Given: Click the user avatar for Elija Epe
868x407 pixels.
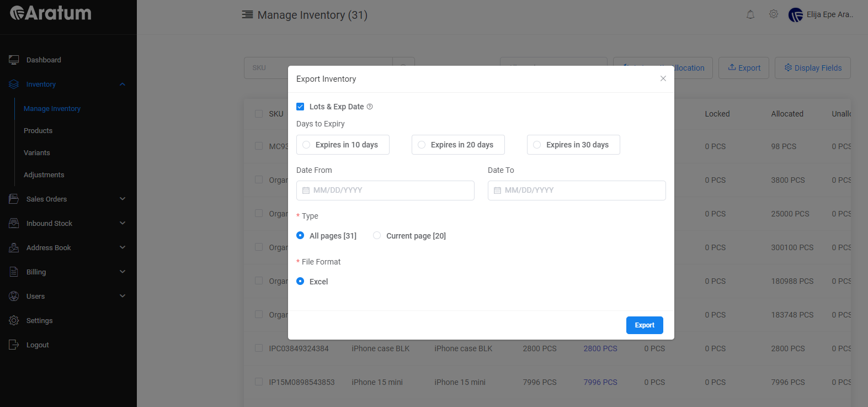Looking at the screenshot, I should click(796, 15).
